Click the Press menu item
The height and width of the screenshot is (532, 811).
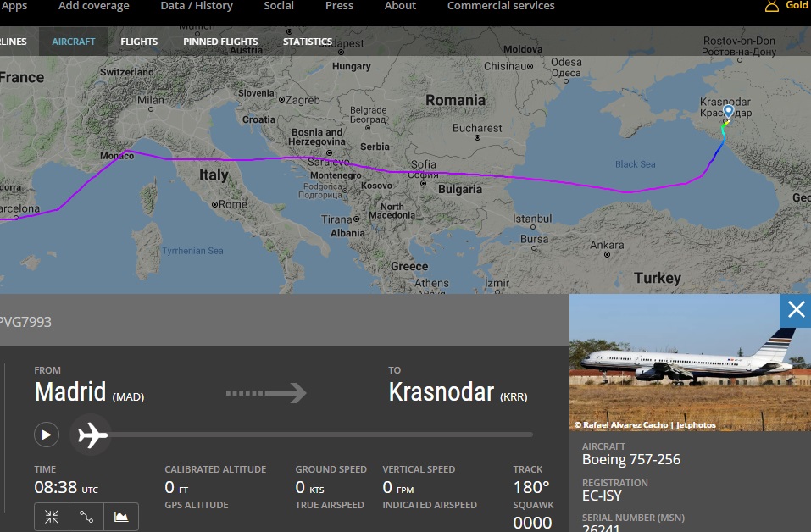pyautogui.click(x=339, y=6)
